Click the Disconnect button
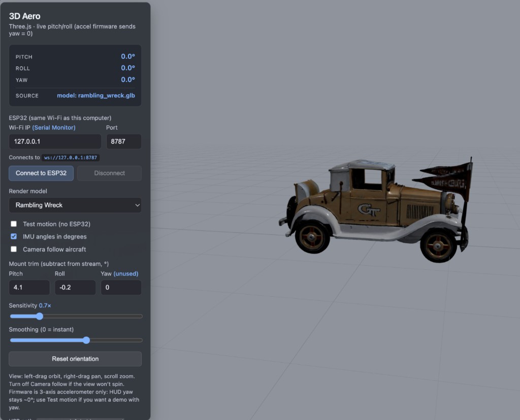 (x=110, y=173)
